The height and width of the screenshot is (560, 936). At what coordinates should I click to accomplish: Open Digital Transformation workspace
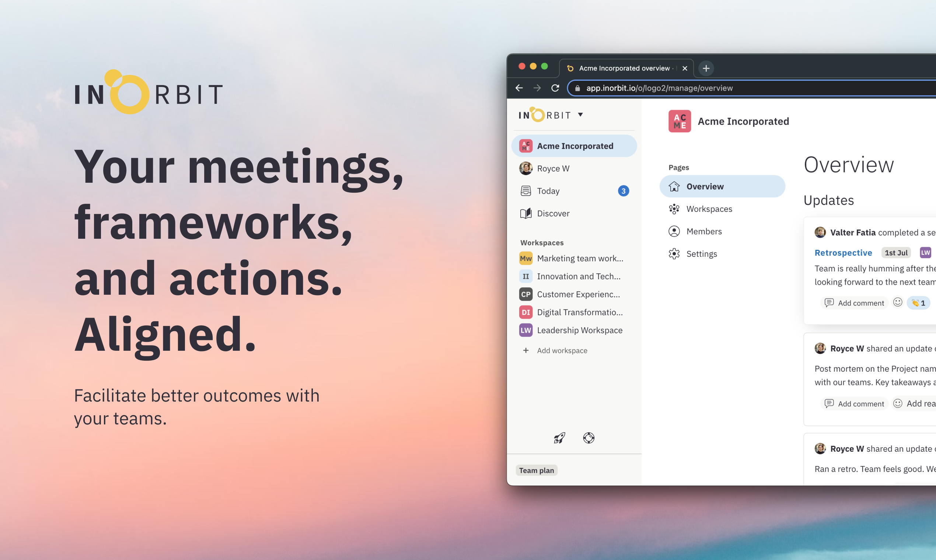574,312
